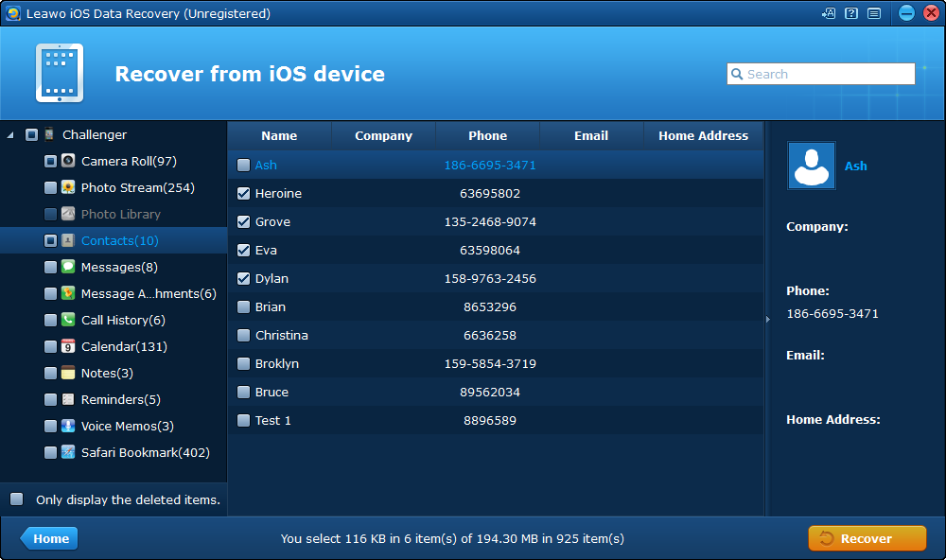Image resolution: width=946 pixels, height=560 pixels.
Task: Click the Challenger device icon
Action: (49, 134)
